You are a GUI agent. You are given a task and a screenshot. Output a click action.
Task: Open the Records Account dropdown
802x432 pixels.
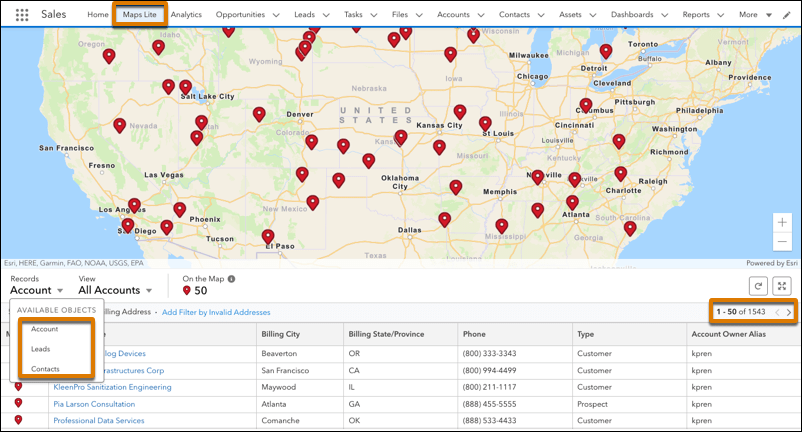tap(36, 290)
